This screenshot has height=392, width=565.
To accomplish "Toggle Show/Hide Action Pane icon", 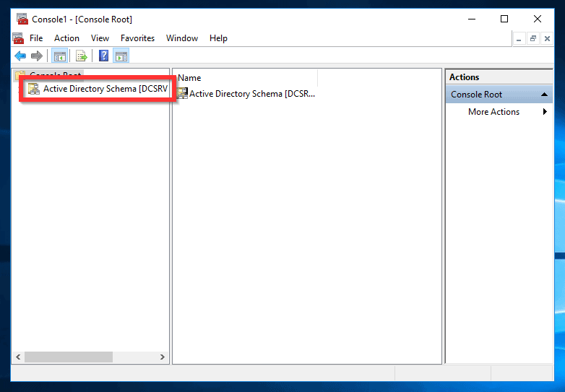I will [x=121, y=56].
